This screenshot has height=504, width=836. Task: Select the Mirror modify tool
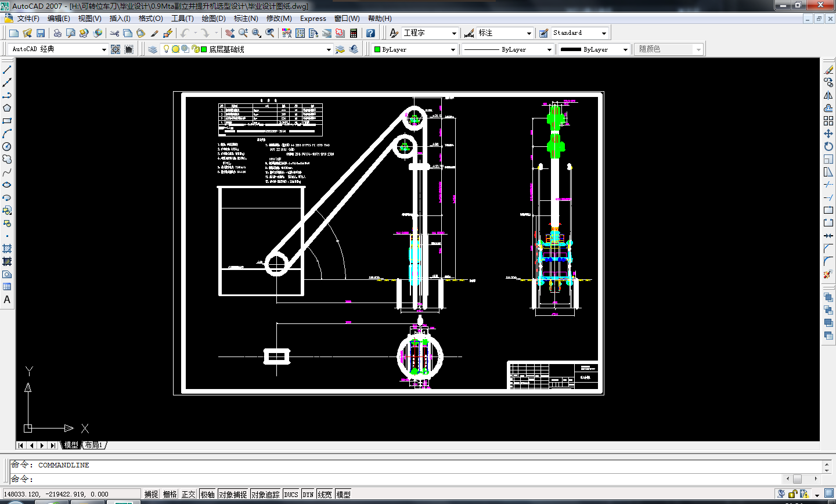click(x=828, y=95)
